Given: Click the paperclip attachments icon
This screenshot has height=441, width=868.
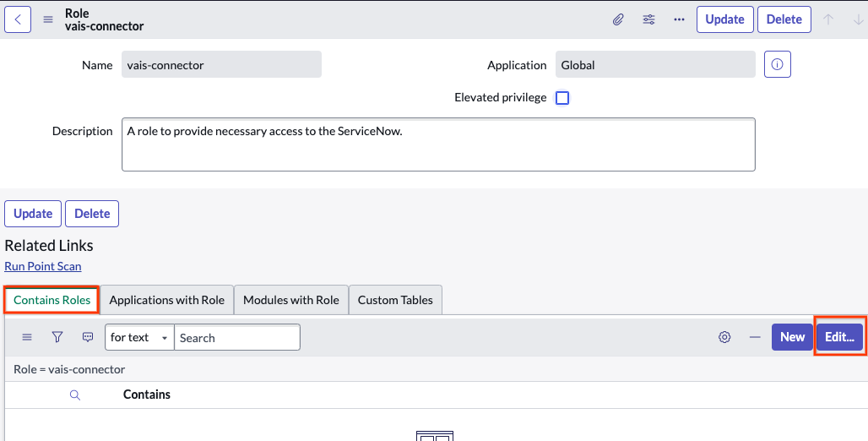Looking at the screenshot, I should pyautogui.click(x=618, y=19).
